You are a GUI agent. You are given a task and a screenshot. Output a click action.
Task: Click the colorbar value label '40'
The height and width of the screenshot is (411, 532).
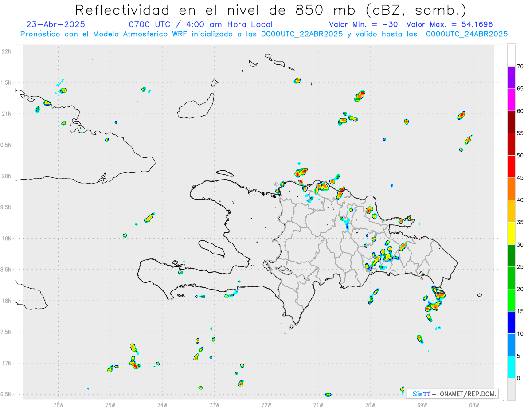point(520,200)
